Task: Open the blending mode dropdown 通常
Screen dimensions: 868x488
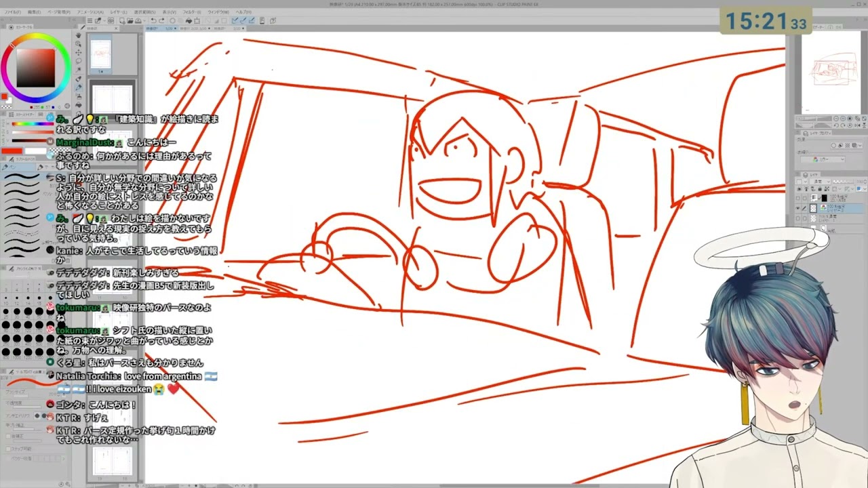Action: (x=820, y=182)
